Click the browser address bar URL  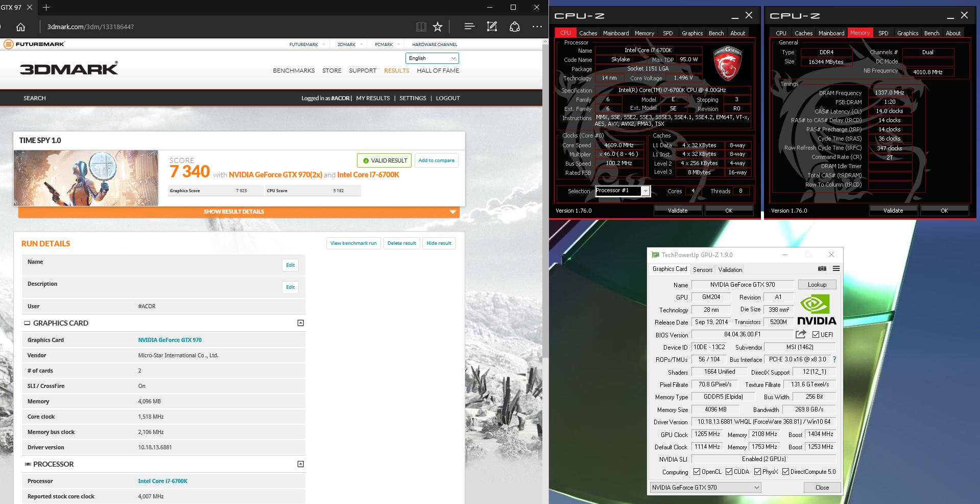(x=90, y=27)
